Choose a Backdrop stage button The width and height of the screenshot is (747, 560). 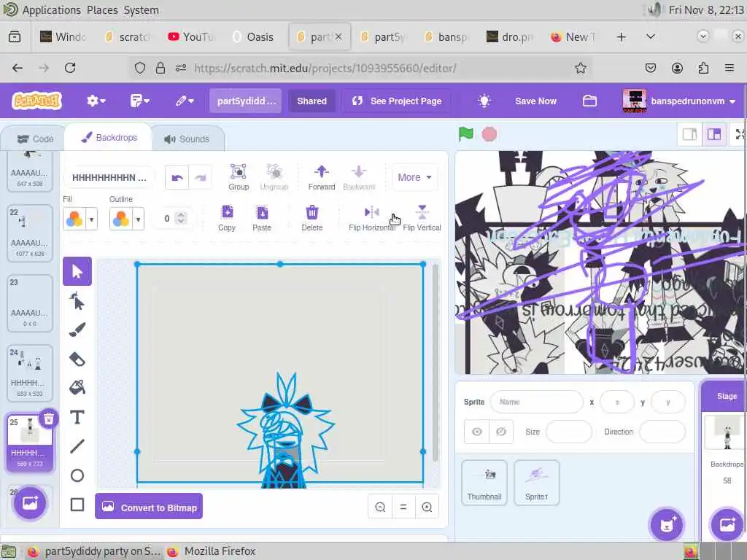(x=727, y=525)
